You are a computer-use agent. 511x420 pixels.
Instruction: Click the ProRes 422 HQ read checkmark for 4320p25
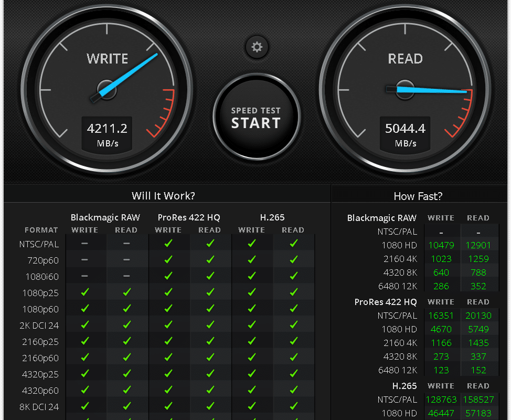click(210, 373)
